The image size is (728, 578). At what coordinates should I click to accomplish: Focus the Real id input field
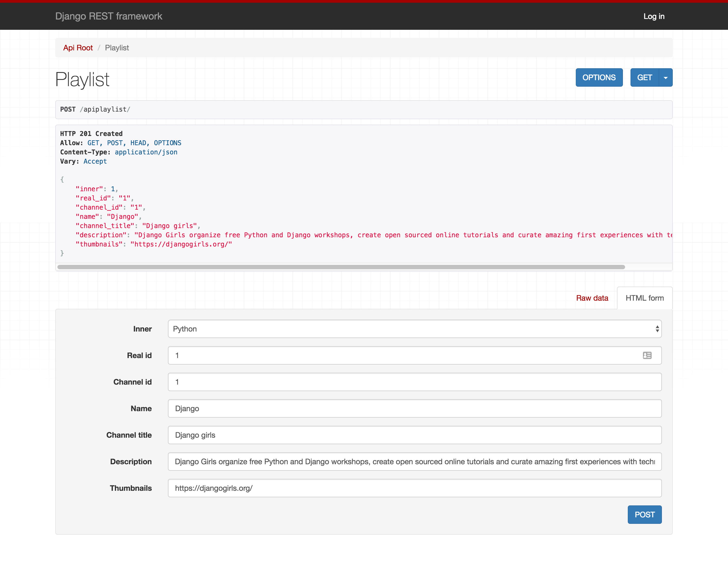pos(405,355)
